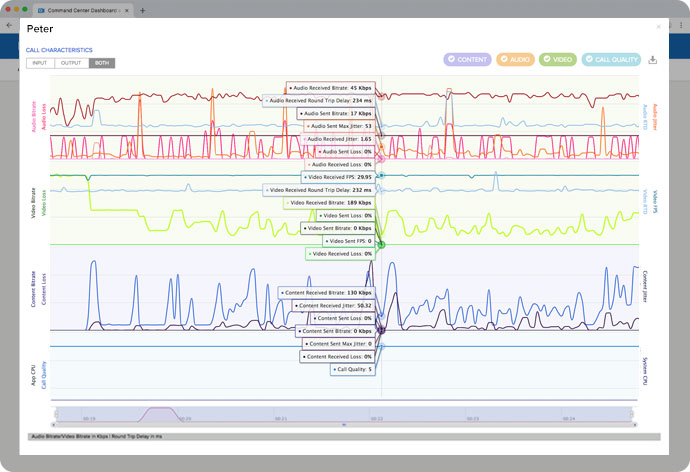Click the Audio Sent Max Jitter tooltip

pos(339,126)
